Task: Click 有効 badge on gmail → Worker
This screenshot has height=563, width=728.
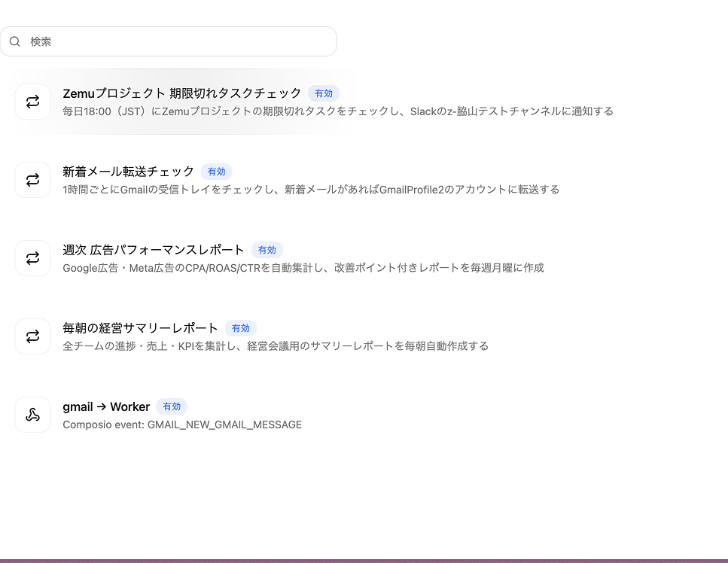Action: pos(172,406)
